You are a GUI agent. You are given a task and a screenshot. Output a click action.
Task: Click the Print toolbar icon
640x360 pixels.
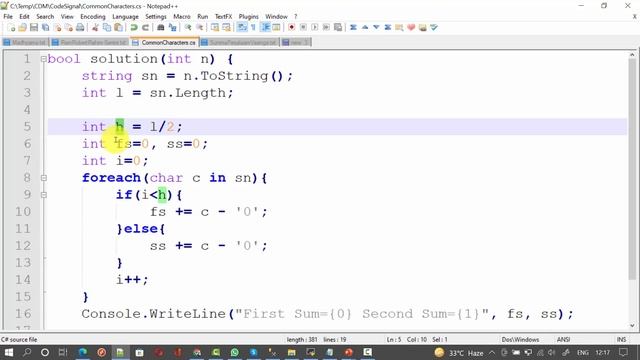(x=80, y=27)
